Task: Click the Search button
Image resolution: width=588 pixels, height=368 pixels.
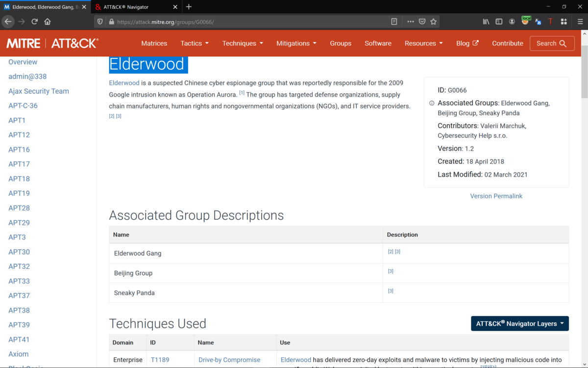Action: click(552, 43)
